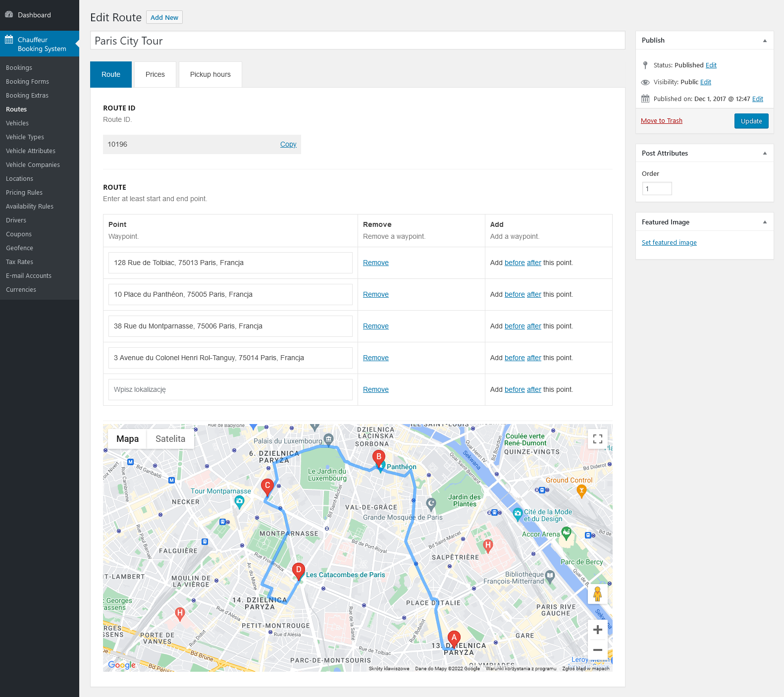Remove the Rue du Montparnasse waypoint

(x=375, y=326)
